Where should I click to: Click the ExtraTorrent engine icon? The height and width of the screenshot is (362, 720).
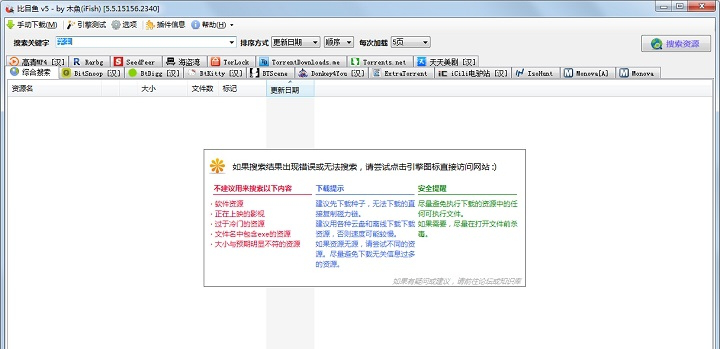click(376, 73)
